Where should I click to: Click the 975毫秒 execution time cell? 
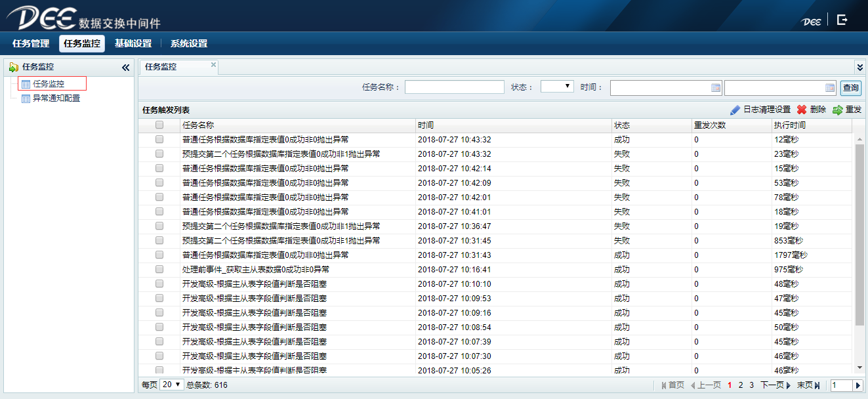pyautogui.click(x=788, y=269)
